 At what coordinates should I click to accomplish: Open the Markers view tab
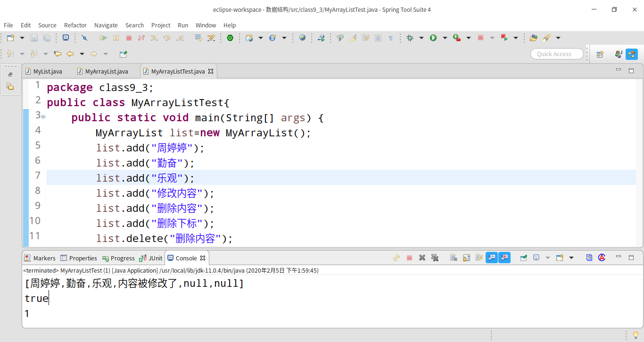coord(41,258)
